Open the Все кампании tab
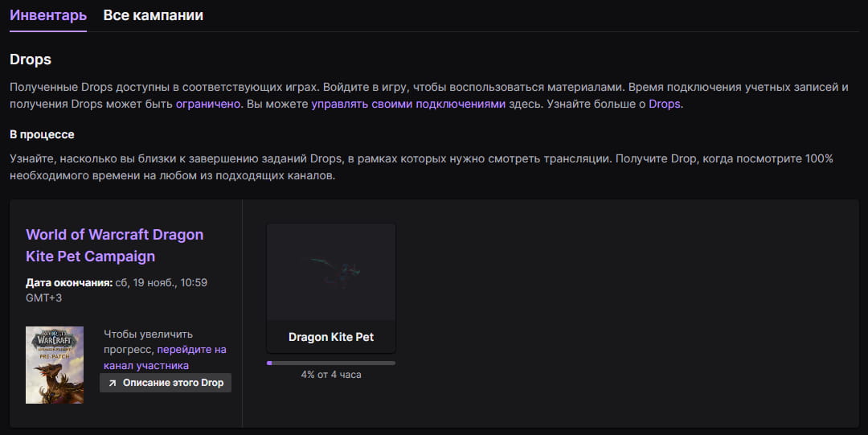Viewport: 868px width, 435px height. click(x=153, y=15)
